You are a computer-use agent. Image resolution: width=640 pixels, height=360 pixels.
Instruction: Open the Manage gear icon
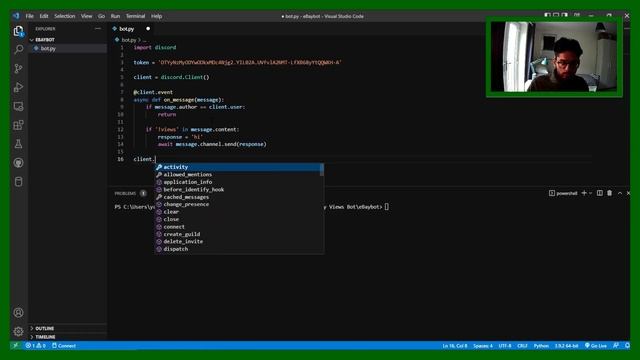pos(18,331)
